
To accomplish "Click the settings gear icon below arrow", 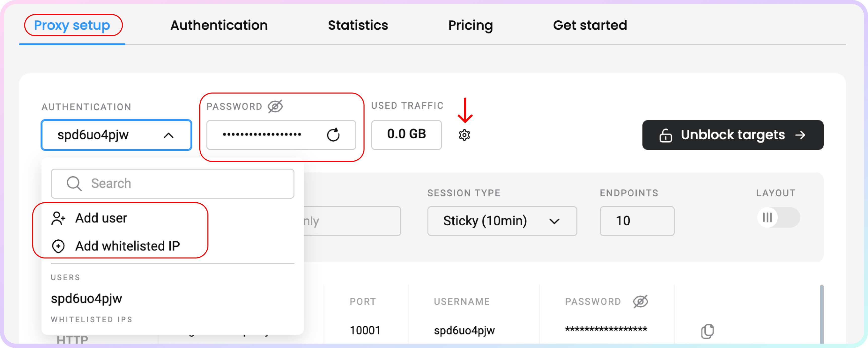I will 464,135.
